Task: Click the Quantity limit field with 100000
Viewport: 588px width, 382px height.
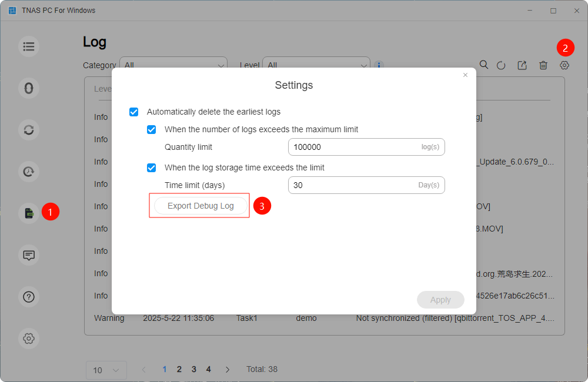Action: (x=366, y=147)
